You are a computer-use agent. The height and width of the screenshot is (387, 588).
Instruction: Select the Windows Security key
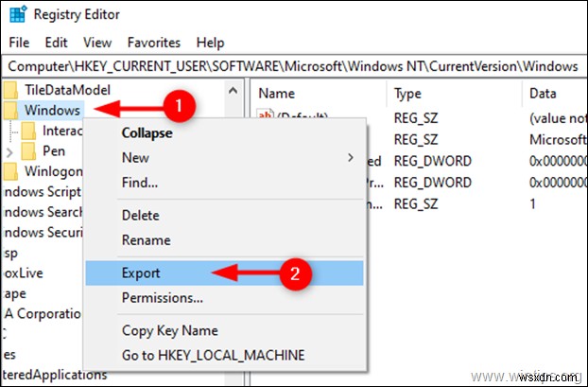click(x=42, y=233)
